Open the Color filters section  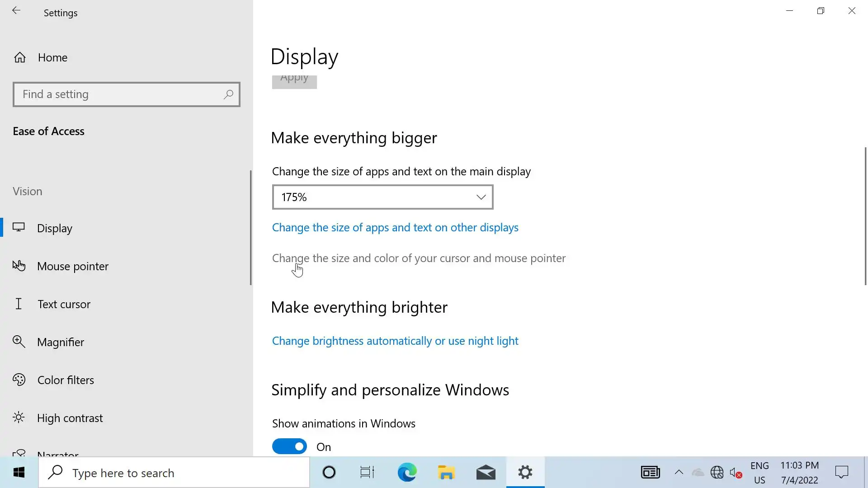click(66, 380)
